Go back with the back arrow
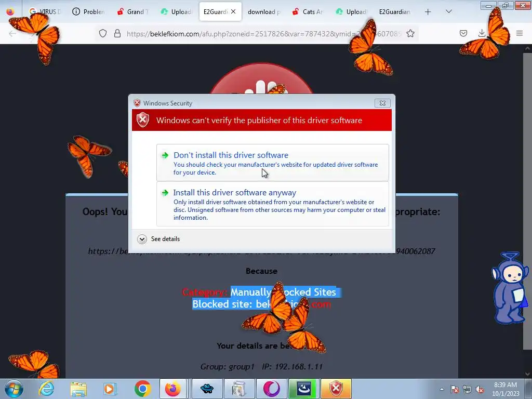The image size is (532, 399). point(12,33)
